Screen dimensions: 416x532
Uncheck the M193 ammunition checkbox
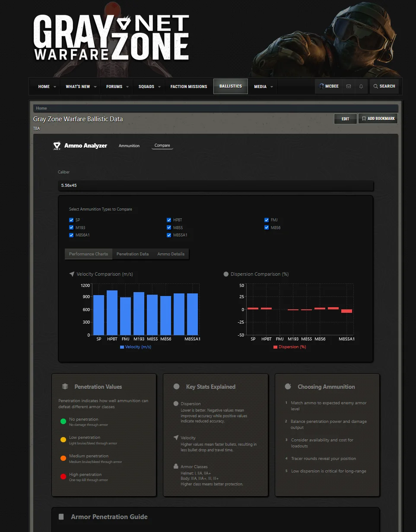click(71, 227)
